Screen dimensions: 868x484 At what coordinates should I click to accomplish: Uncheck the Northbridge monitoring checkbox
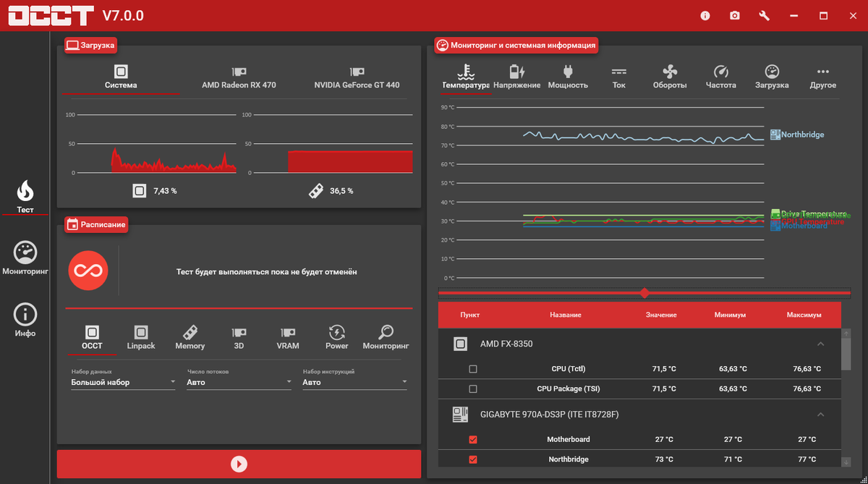pos(473,459)
